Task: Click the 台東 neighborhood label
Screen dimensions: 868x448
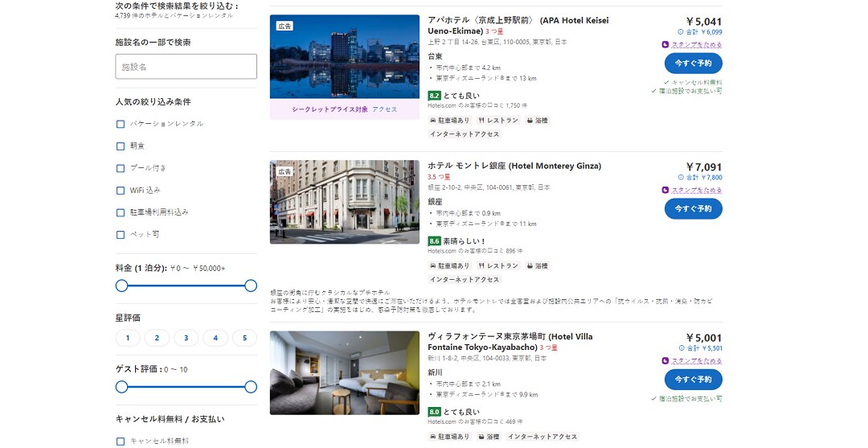Action: [435, 56]
